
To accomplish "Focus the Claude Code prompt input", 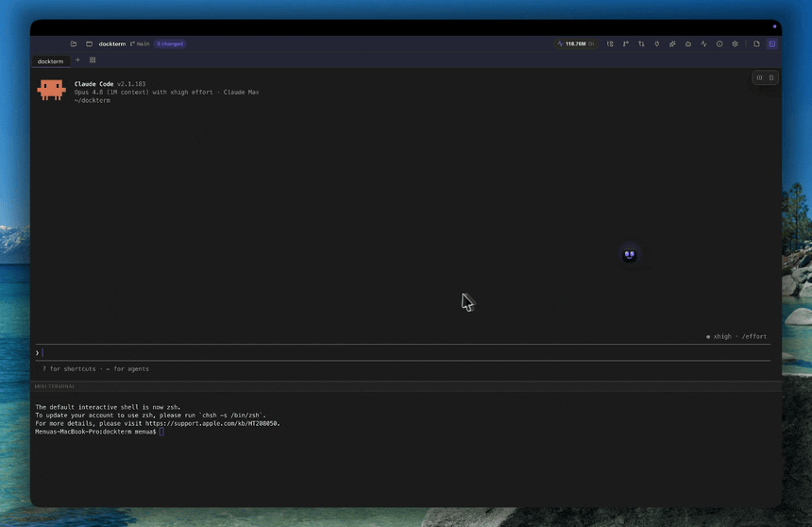I will pos(403,352).
